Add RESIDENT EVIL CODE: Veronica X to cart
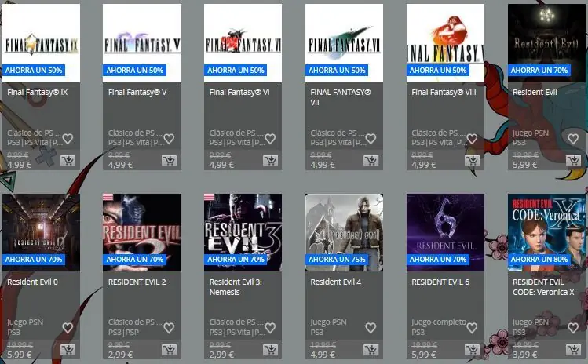The height and width of the screenshot is (364, 588). (573, 350)
